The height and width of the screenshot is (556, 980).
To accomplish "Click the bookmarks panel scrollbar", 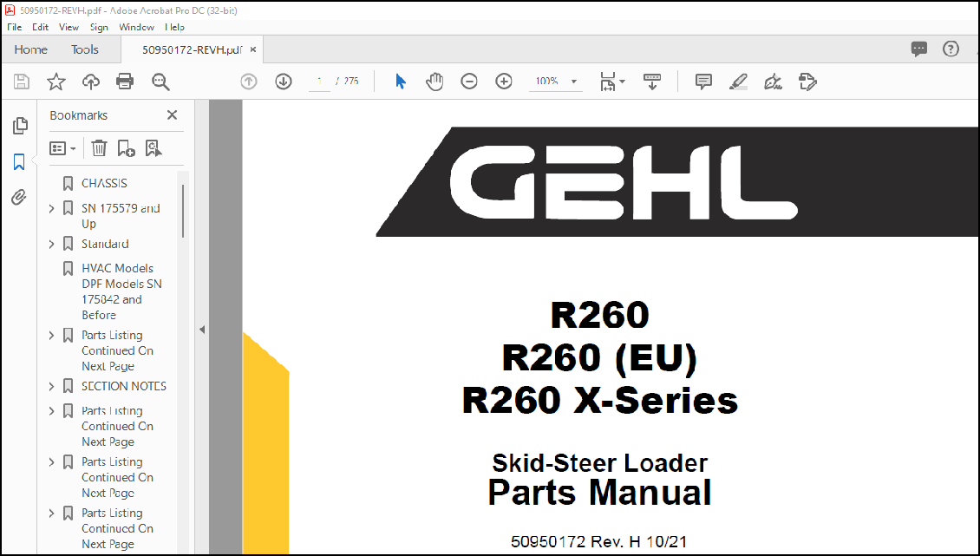I will [182, 211].
